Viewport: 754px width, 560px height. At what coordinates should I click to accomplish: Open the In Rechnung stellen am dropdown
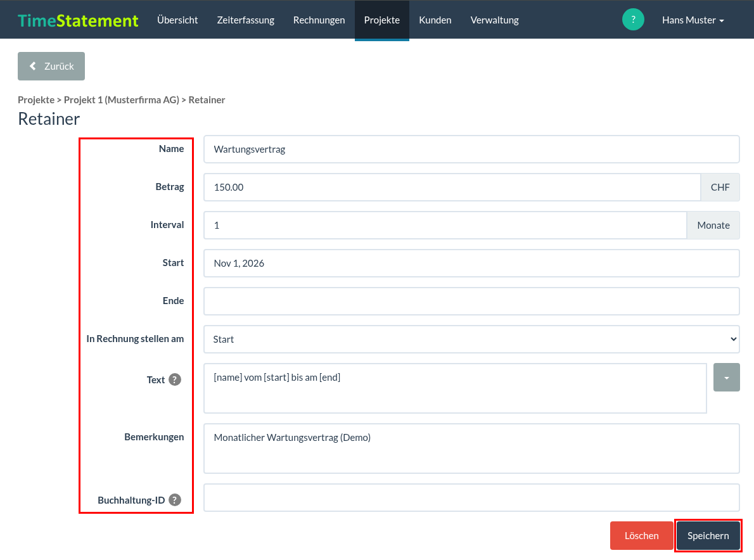click(471, 340)
